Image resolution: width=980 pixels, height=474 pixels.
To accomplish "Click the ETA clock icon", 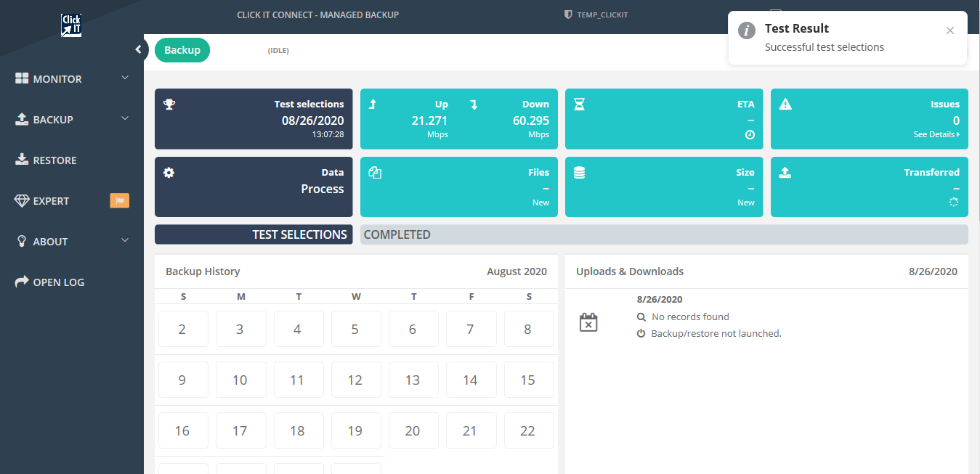I will (750, 134).
